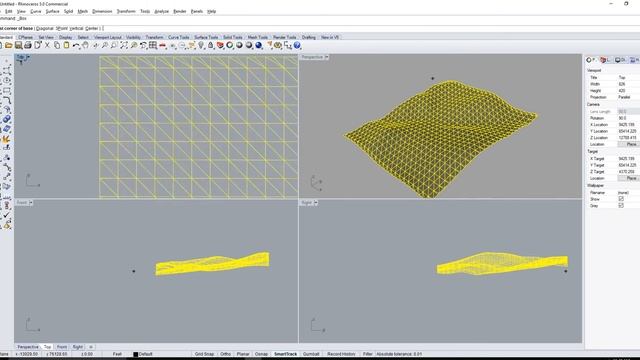Image resolution: width=640 pixels, height=360 pixels.
Task: Toggle Ortho mode in status bar
Action: tap(225, 354)
